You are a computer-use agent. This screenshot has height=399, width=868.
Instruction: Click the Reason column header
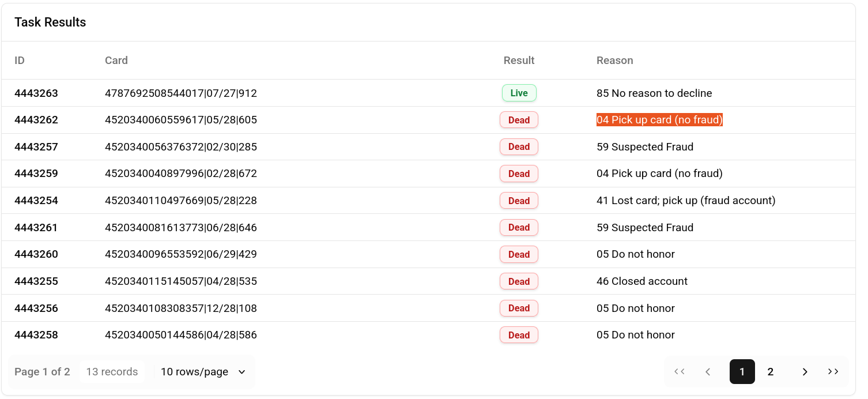point(614,61)
